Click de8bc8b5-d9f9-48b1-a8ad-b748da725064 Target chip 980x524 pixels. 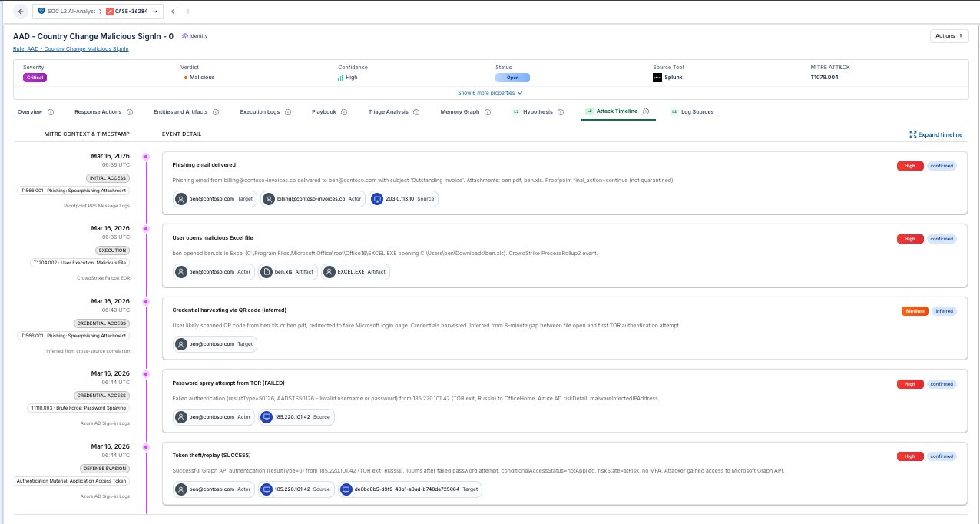[410, 489]
